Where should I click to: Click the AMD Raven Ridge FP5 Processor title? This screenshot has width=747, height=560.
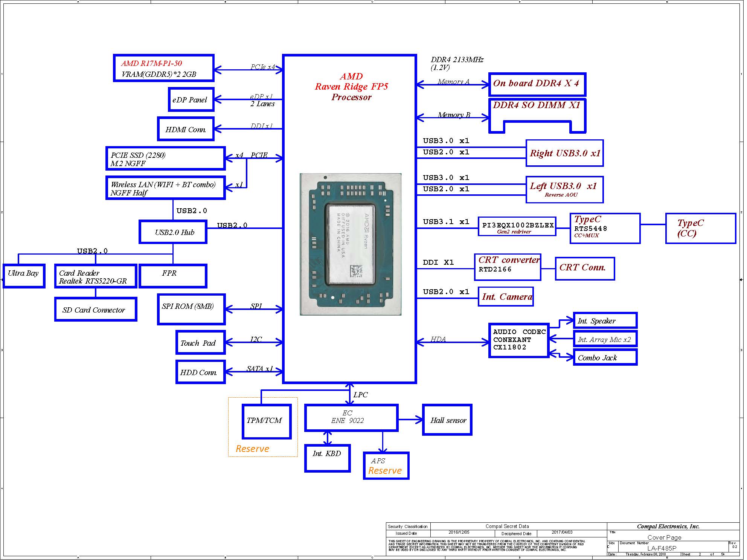[351, 87]
